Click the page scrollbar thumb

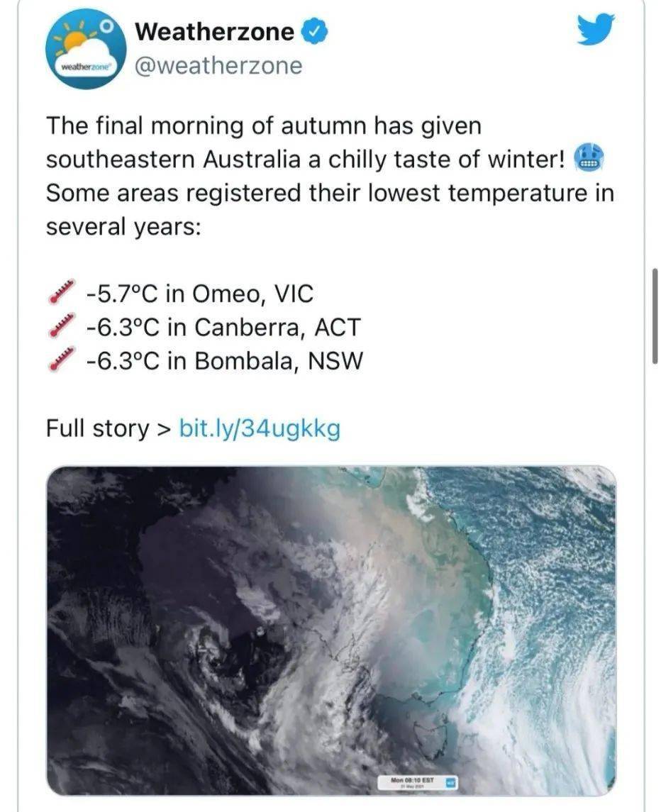(655, 315)
